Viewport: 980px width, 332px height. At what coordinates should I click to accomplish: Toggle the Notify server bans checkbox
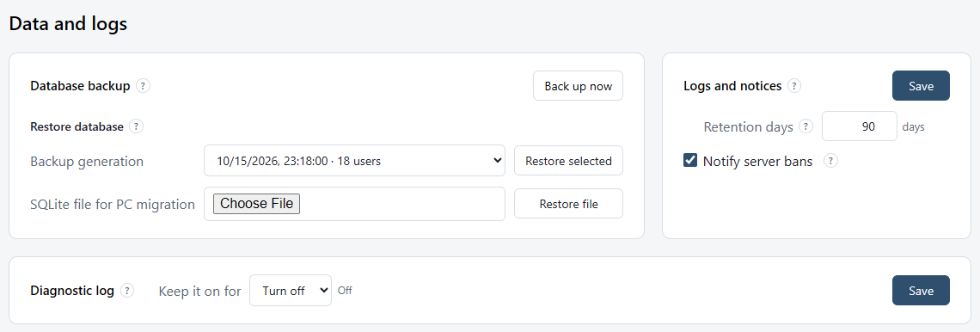tap(690, 161)
